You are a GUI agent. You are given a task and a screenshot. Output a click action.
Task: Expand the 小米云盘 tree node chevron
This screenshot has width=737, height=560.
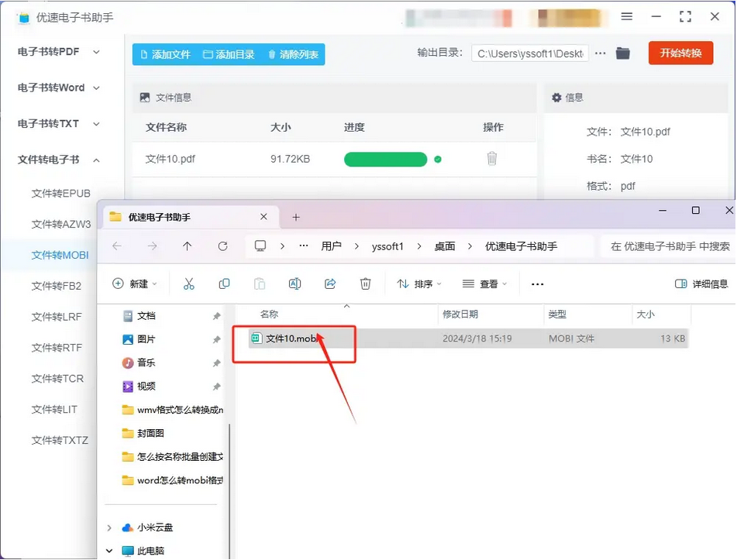click(109, 527)
